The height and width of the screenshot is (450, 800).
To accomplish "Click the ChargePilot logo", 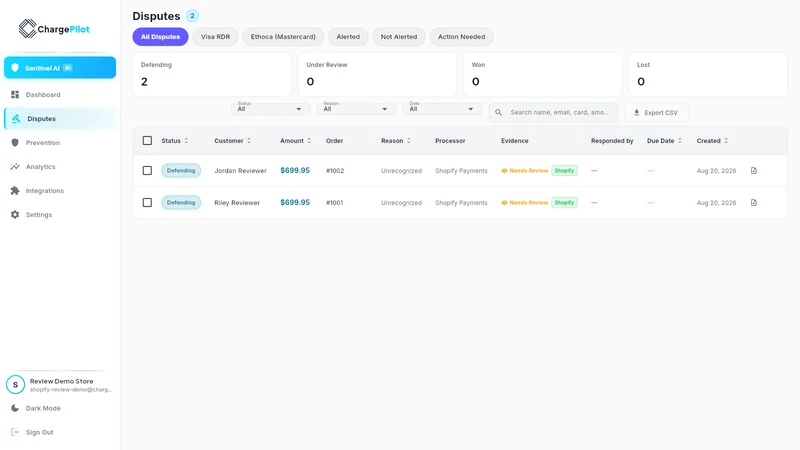I will 54,29.
